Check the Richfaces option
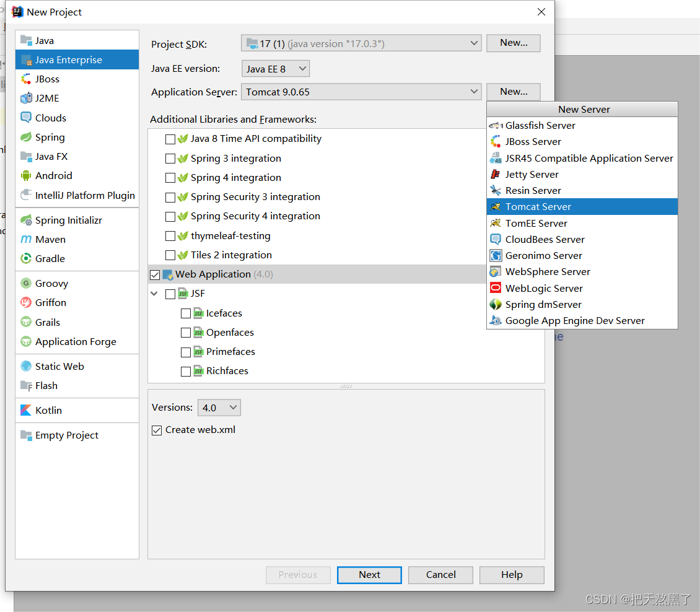Screen dimensions: 700x612 coord(186,372)
